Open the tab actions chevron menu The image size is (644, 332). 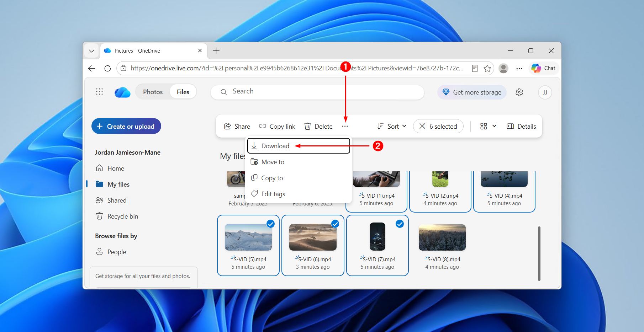(91, 51)
